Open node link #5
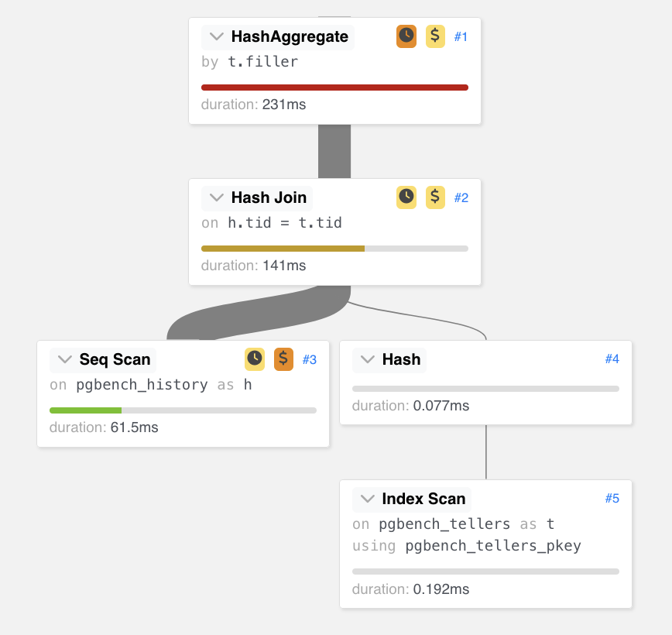This screenshot has height=635, width=672. [x=612, y=498]
